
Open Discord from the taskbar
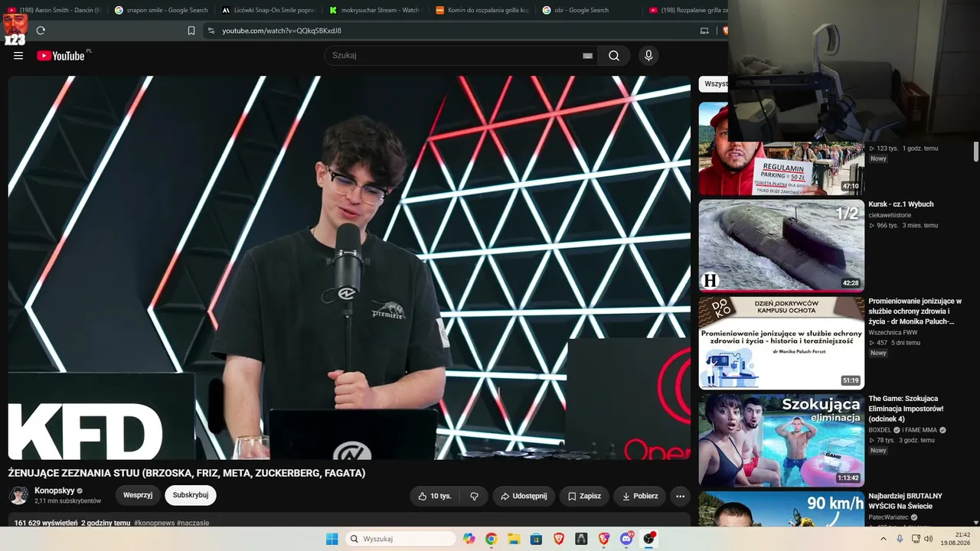(626, 539)
